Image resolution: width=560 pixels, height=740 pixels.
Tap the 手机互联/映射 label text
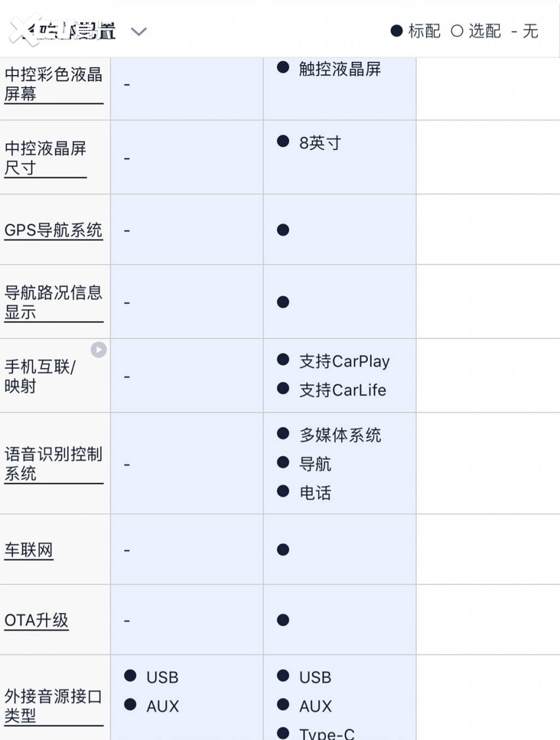pos(39,376)
